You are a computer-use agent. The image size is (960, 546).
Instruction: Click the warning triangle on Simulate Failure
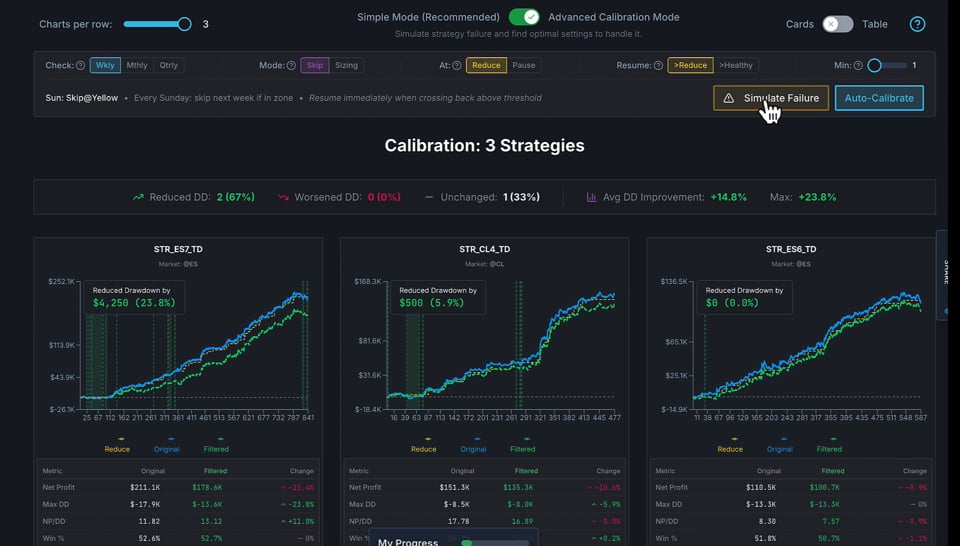coord(729,98)
